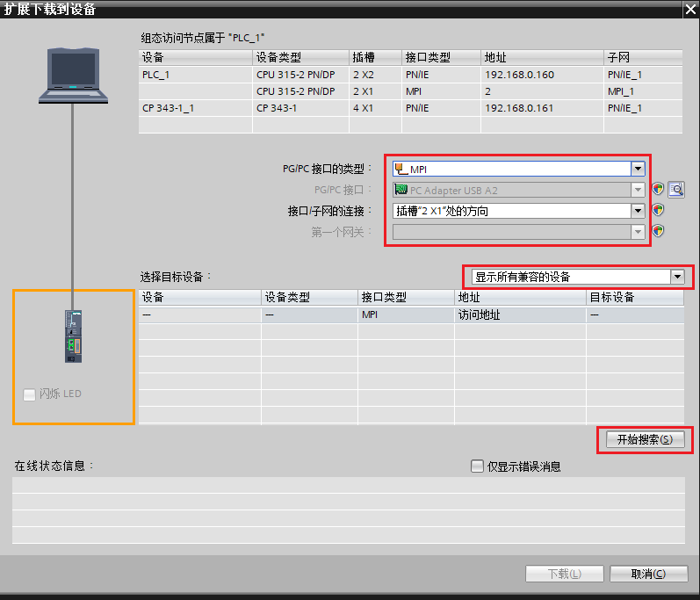Click the magnifier search icon beside PC Adapter
The height and width of the screenshot is (600, 700).
[x=676, y=189]
